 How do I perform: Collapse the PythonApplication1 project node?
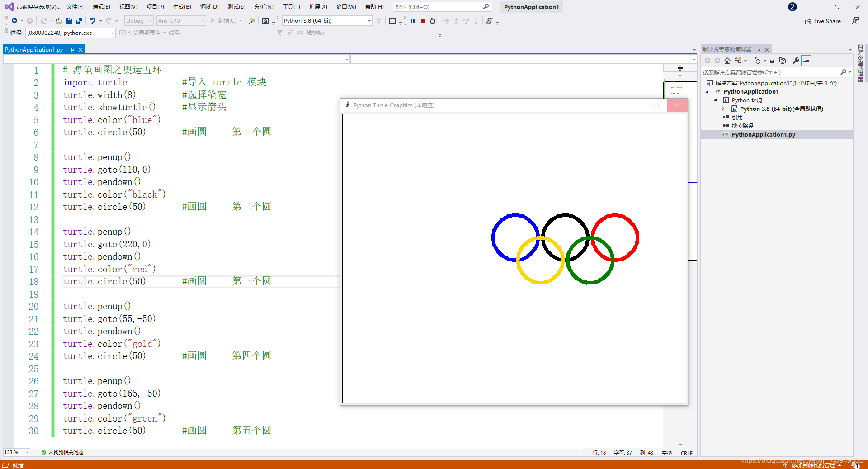tap(708, 91)
